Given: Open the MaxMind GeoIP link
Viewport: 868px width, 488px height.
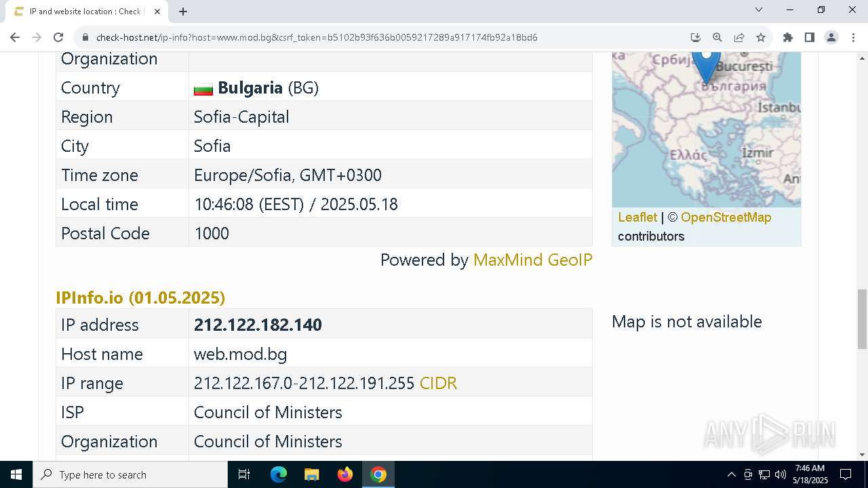Looking at the screenshot, I should (x=532, y=260).
